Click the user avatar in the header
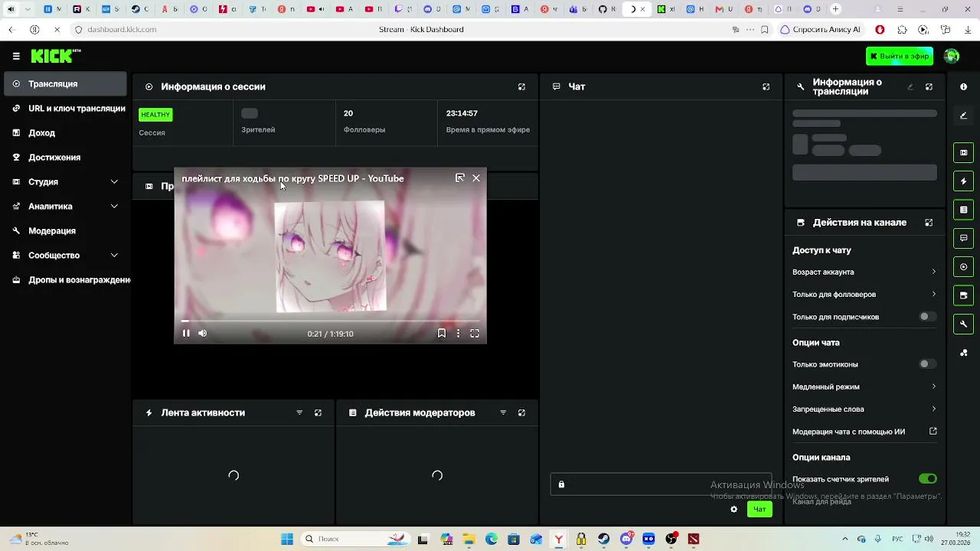The width and height of the screenshot is (980, 551). (x=952, y=56)
